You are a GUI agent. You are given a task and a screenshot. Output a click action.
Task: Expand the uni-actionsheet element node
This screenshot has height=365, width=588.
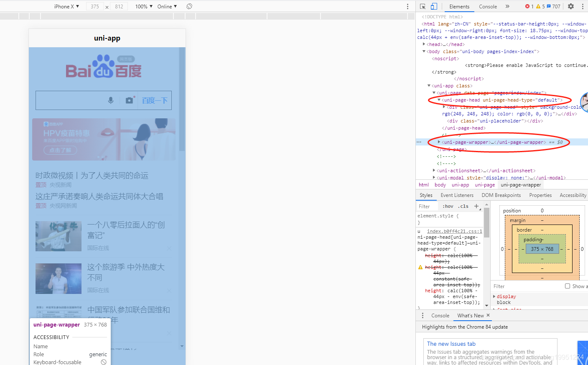[434, 171]
